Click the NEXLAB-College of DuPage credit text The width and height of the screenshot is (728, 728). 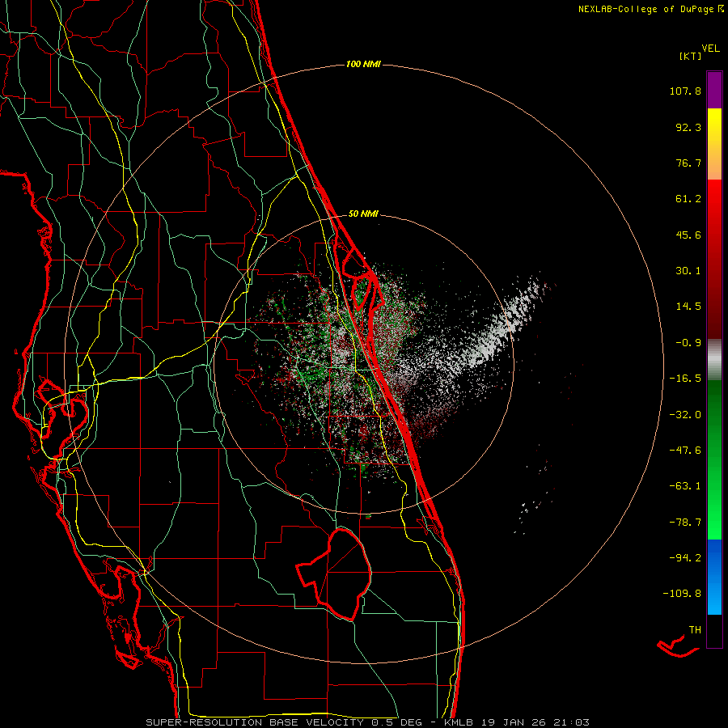(x=645, y=9)
